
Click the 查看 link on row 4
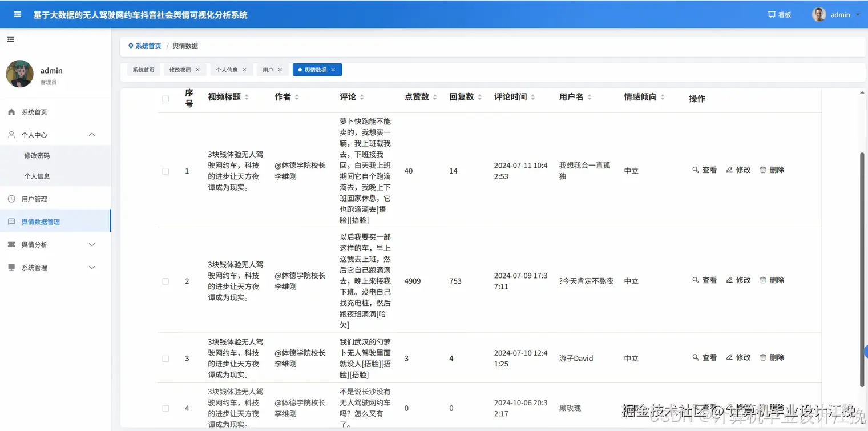click(708, 407)
